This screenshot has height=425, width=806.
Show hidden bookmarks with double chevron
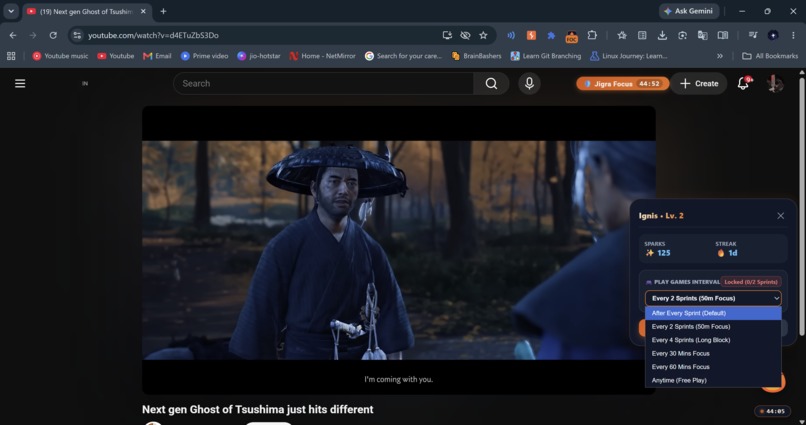[720, 56]
